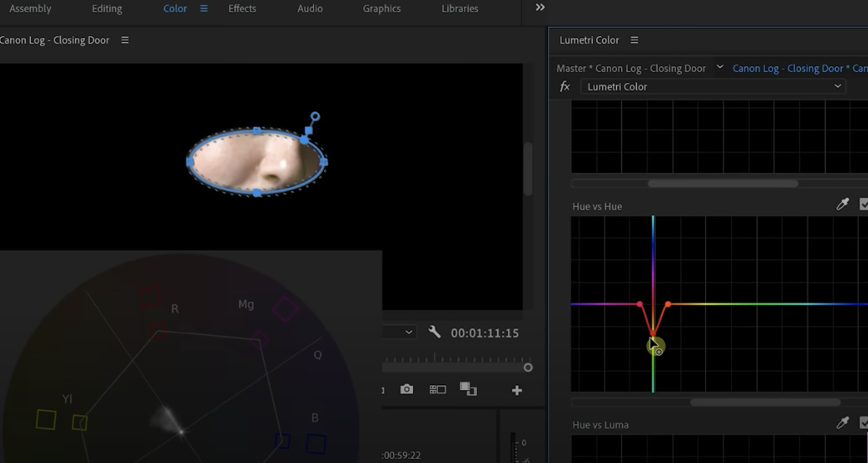Image resolution: width=868 pixels, height=463 pixels.
Task: Switch to the Assembly workspace tab
Action: [30, 9]
